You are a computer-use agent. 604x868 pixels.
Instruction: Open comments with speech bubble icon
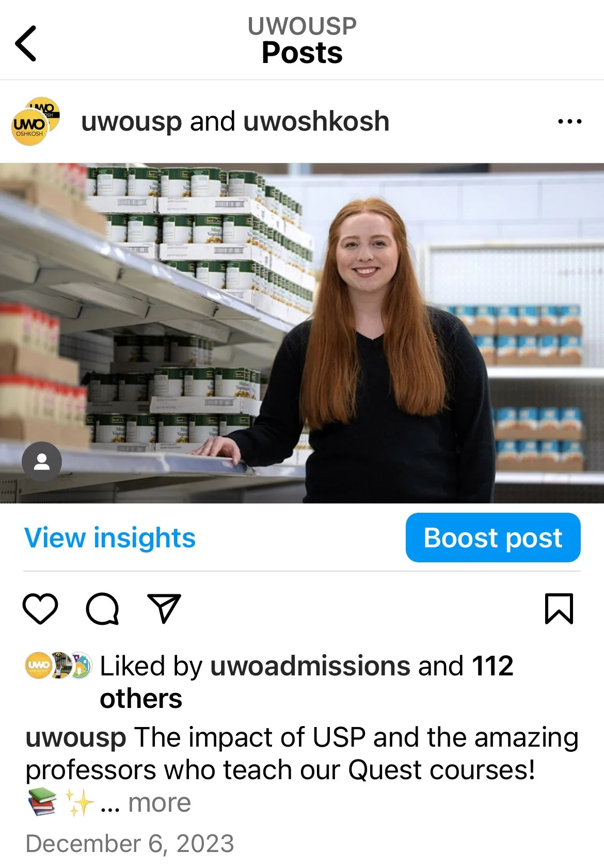click(102, 609)
